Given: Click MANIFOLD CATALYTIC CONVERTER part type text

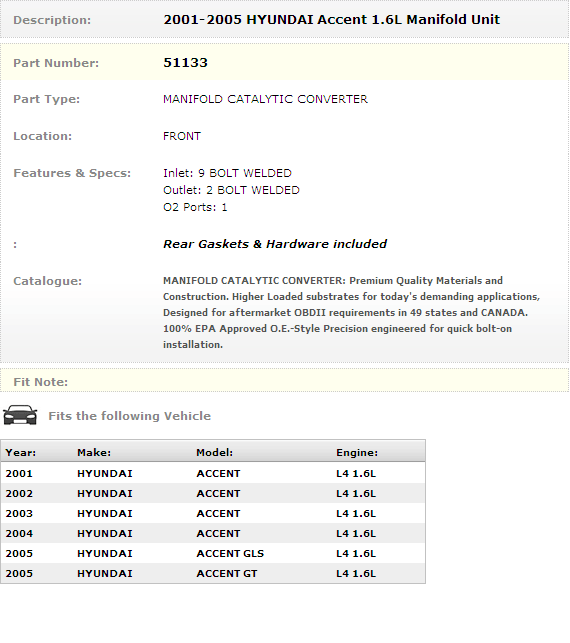Looking at the screenshot, I should 265,99.
